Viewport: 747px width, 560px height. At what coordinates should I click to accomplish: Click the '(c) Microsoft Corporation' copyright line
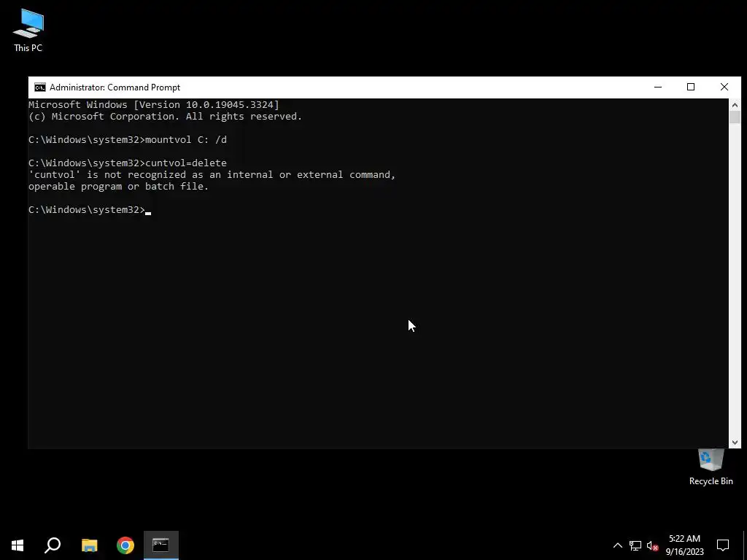point(166,116)
